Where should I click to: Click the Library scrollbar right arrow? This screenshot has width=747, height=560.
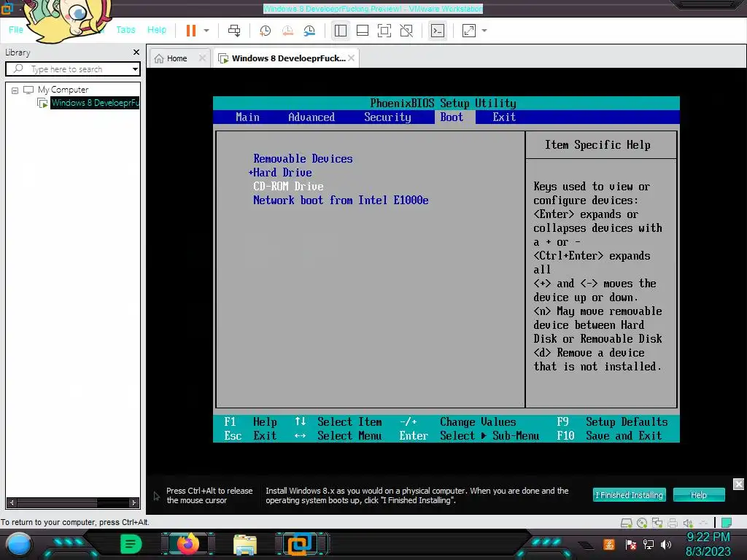tap(134, 502)
